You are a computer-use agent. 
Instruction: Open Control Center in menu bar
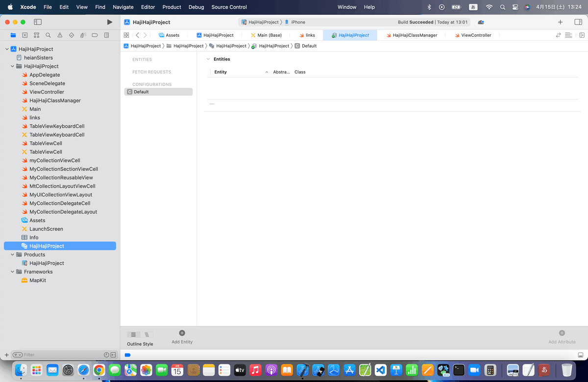[x=515, y=7]
